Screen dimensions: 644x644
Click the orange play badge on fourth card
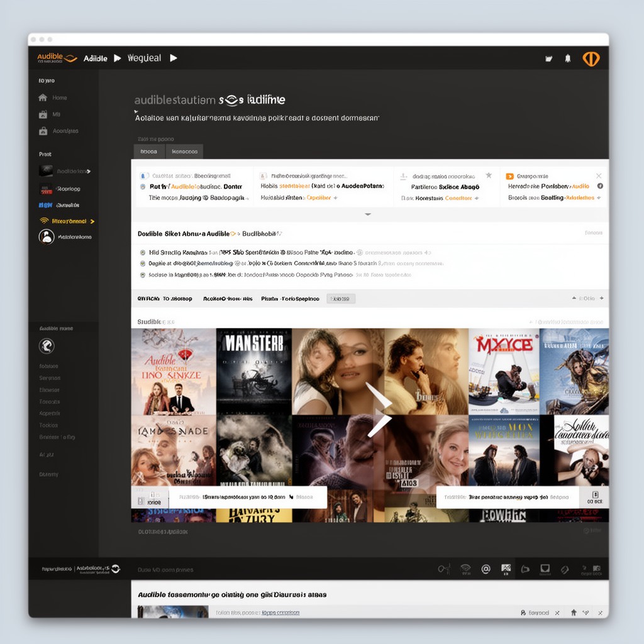click(509, 176)
